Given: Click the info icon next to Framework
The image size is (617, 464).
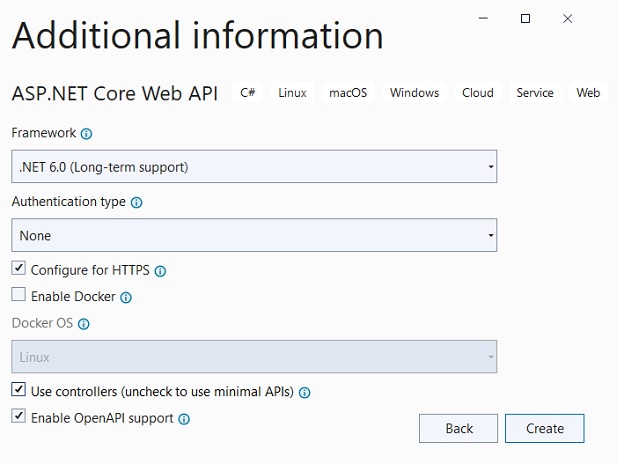Looking at the screenshot, I should coord(86,133).
